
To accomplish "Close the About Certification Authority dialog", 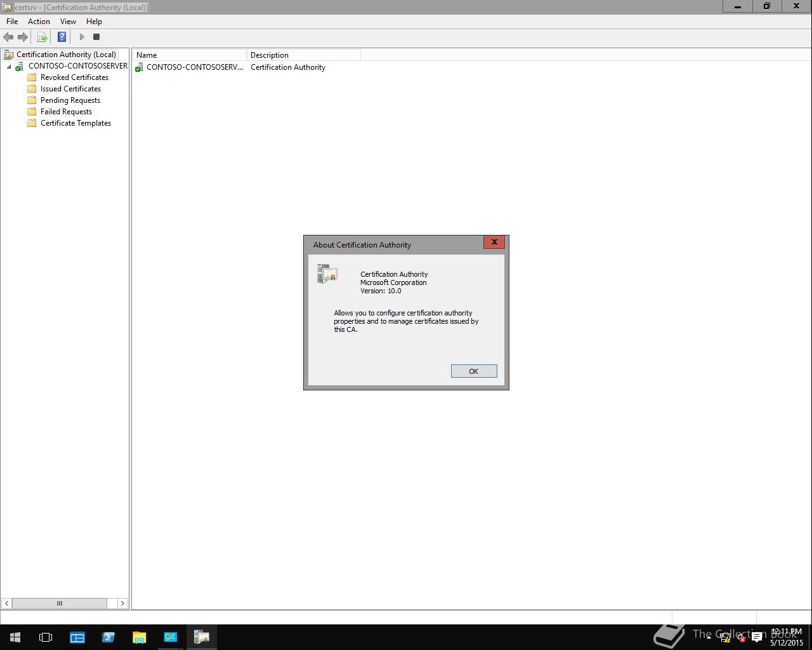I will click(494, 242).
